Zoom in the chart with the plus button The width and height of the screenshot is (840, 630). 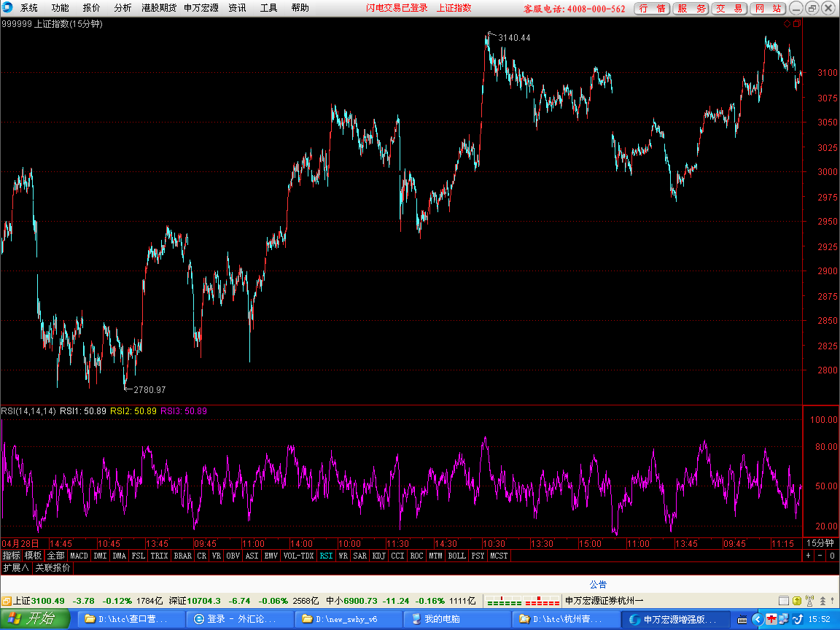(809, 556)
